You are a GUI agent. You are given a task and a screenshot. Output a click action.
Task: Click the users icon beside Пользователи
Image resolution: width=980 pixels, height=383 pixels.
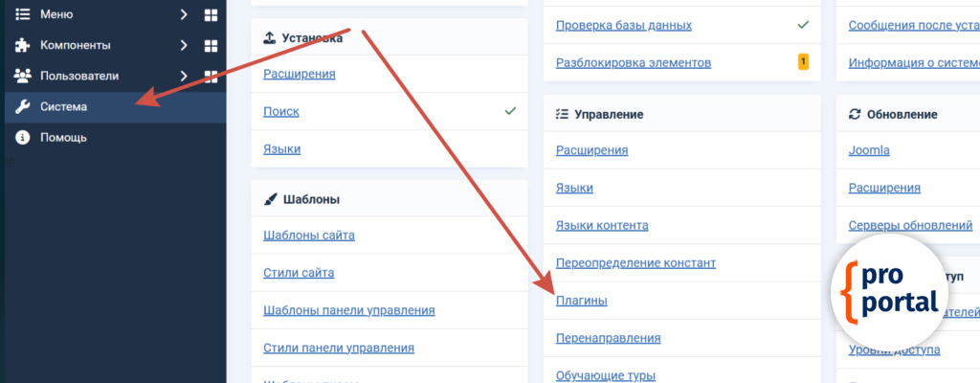[x=22, y=76]
